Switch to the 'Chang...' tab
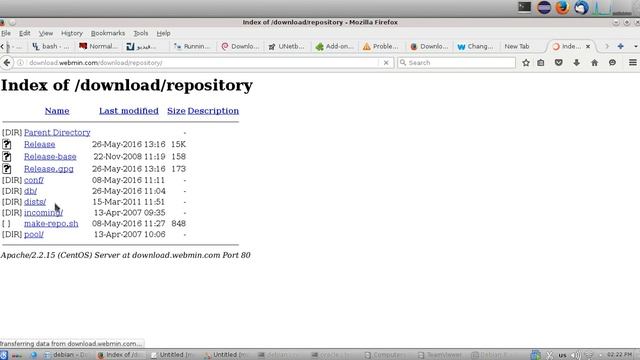 click(475, 47)
